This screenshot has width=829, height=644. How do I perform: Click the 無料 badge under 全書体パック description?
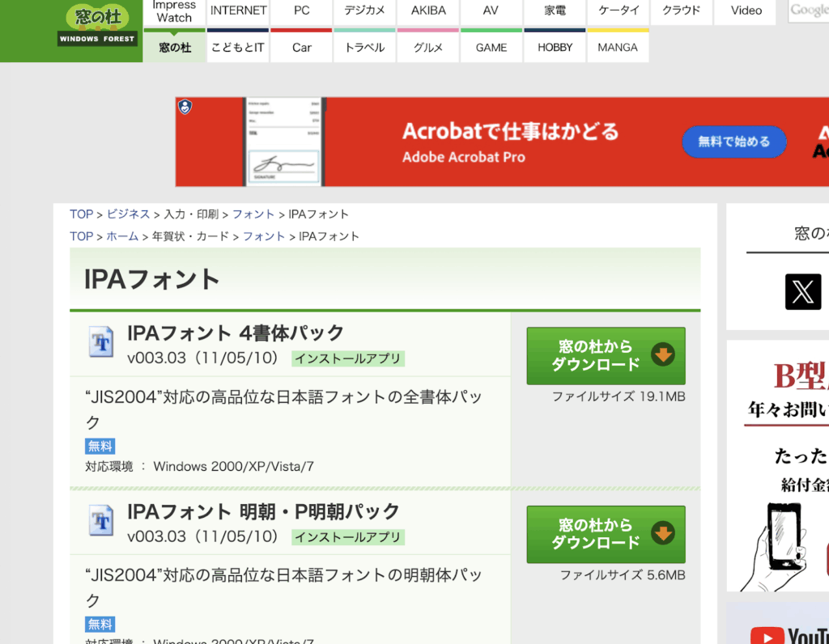point(100,446)
